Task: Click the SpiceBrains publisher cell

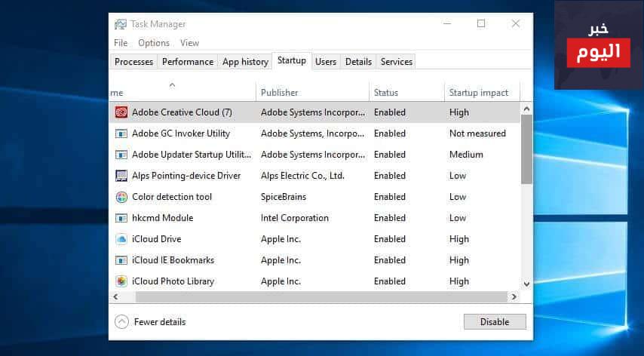Action: [x=284, y=197]
